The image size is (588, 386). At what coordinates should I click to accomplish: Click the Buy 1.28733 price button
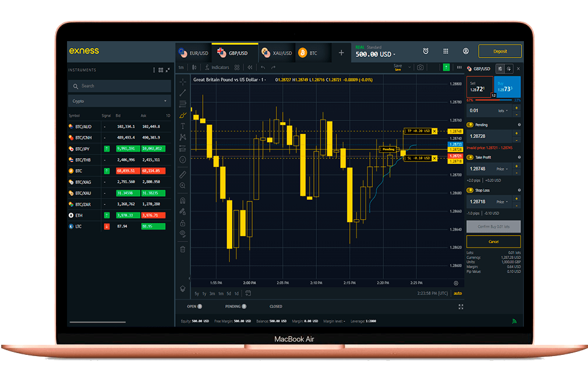pyautogui.click(x=507, y=87)
